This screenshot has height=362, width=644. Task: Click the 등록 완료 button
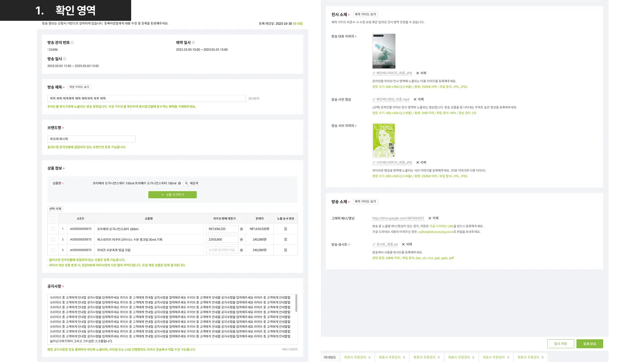pos(589,344)
